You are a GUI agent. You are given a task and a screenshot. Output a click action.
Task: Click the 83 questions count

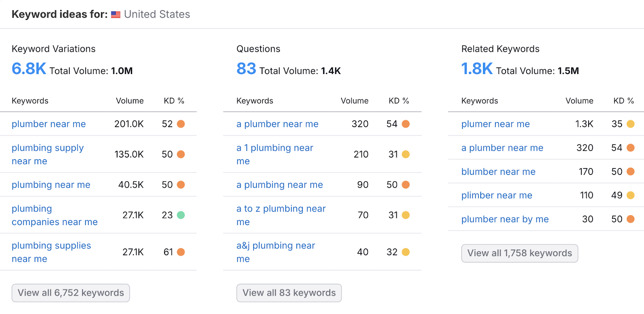(x=246, y=69)
